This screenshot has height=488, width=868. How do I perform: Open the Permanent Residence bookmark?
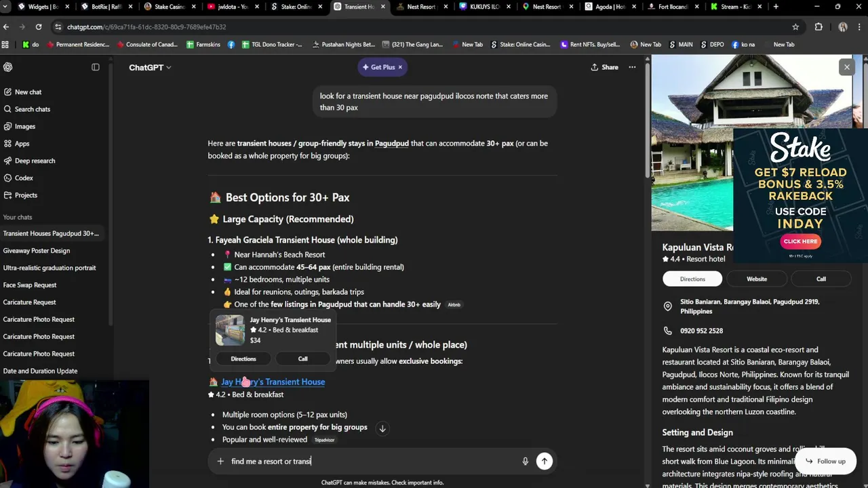pos(77,45)
